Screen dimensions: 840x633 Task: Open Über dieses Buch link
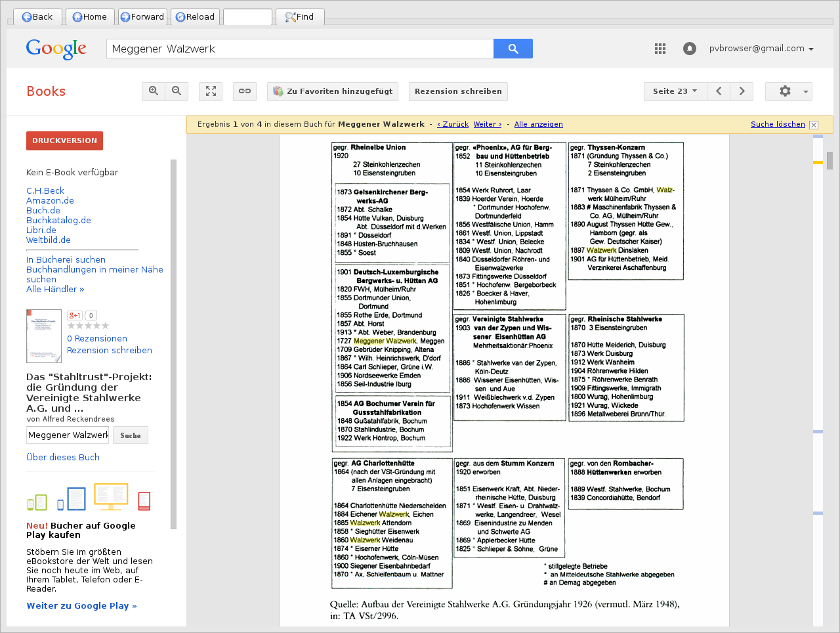point(63,457)
